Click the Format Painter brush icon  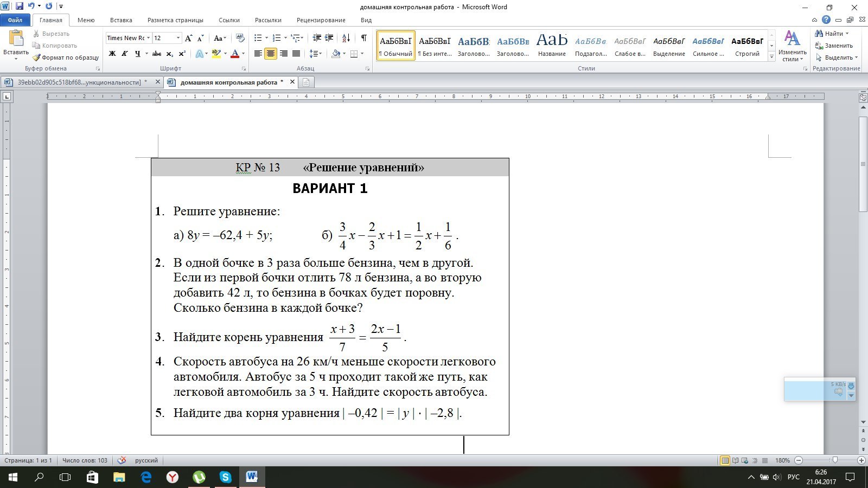pyautogui.click(x=36, y=57)
